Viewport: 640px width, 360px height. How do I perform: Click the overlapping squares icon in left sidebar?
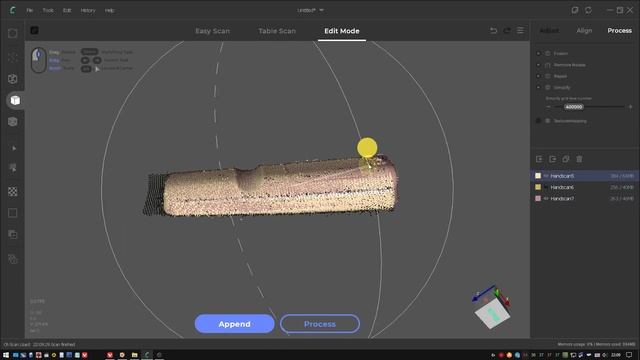point(13,234)
